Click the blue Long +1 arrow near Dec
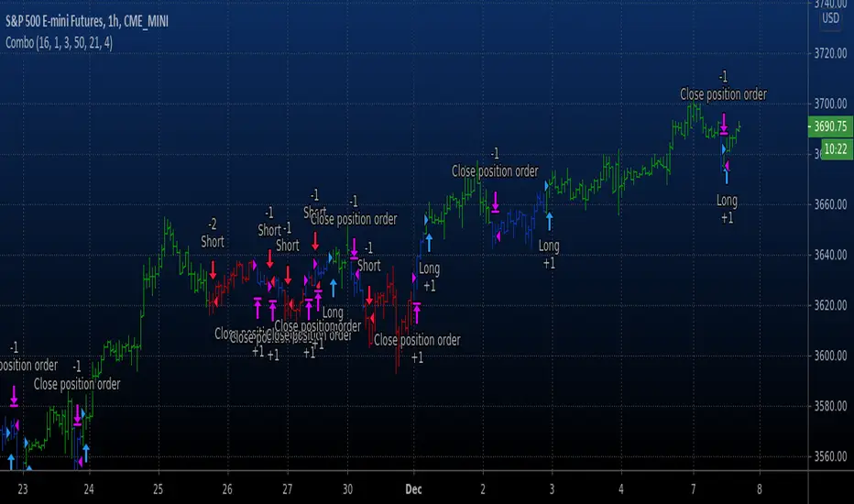854x504 pixels. 429,243
